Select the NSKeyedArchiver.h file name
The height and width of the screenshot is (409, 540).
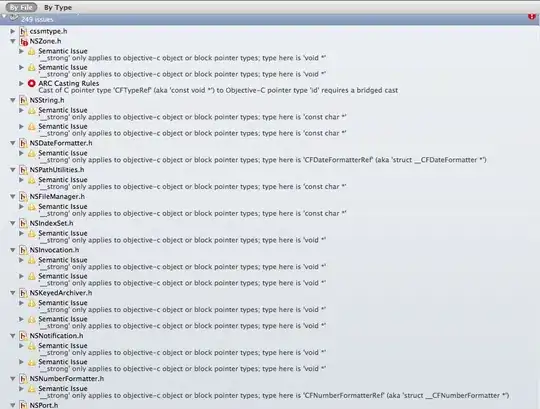61,293
